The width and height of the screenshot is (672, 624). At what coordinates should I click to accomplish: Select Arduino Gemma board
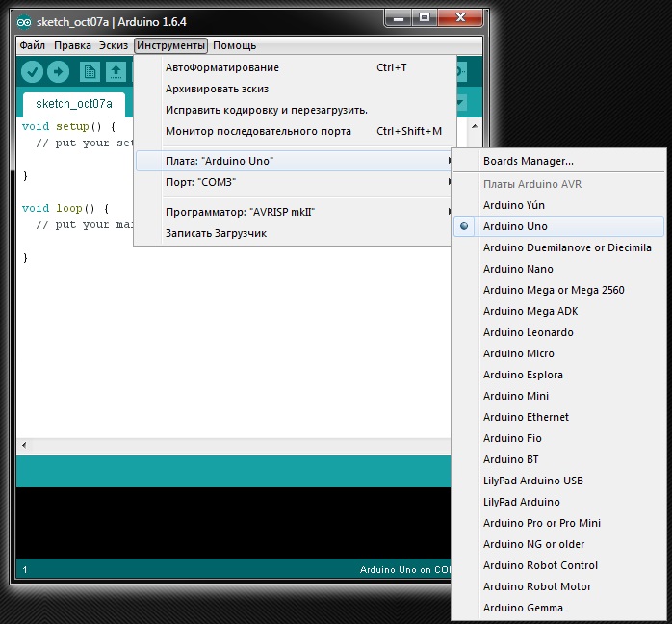(x=558, y=608)
